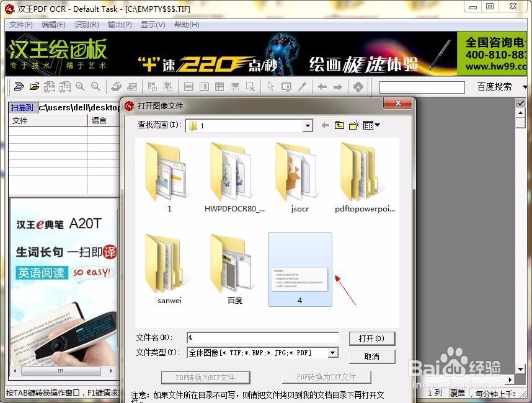Click the scan-to path field
Viewport: 532px width, 403px height.
[x=79, y=107]
